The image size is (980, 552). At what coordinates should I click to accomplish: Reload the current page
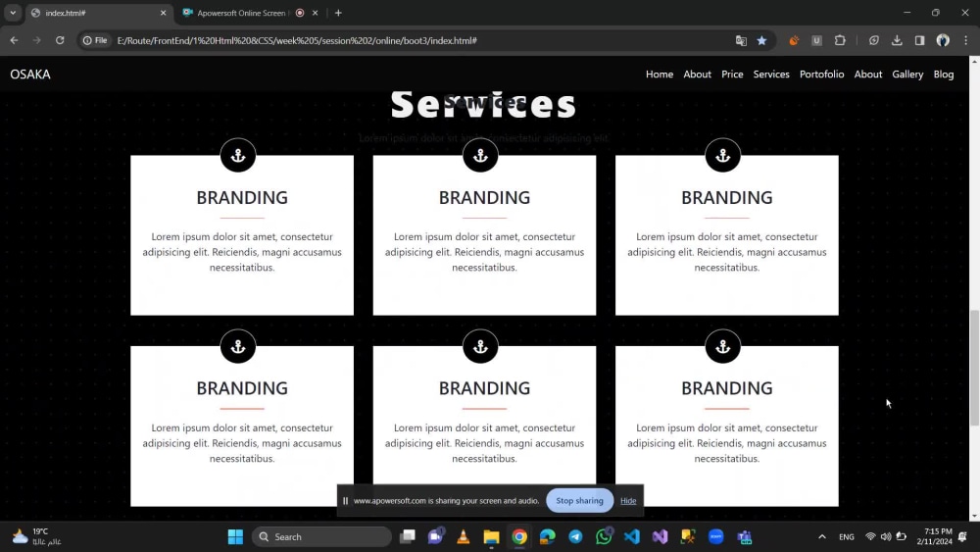(x=60, y=40)
